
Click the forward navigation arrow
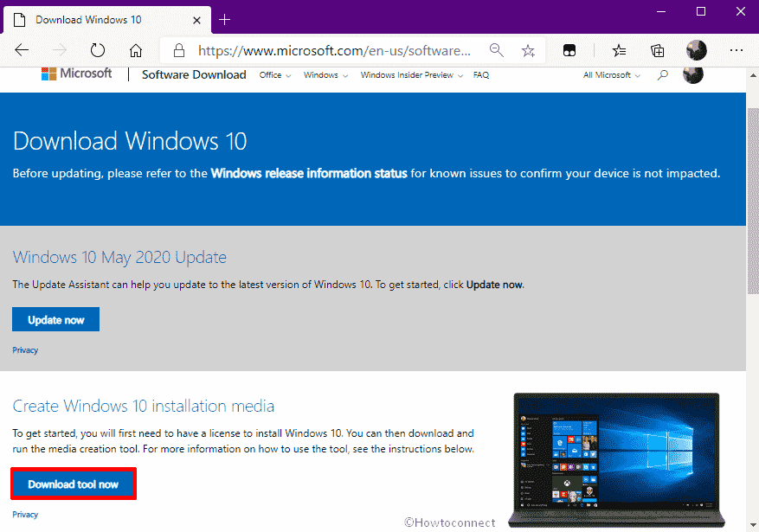pyautogui.click(x=60, y=50)
